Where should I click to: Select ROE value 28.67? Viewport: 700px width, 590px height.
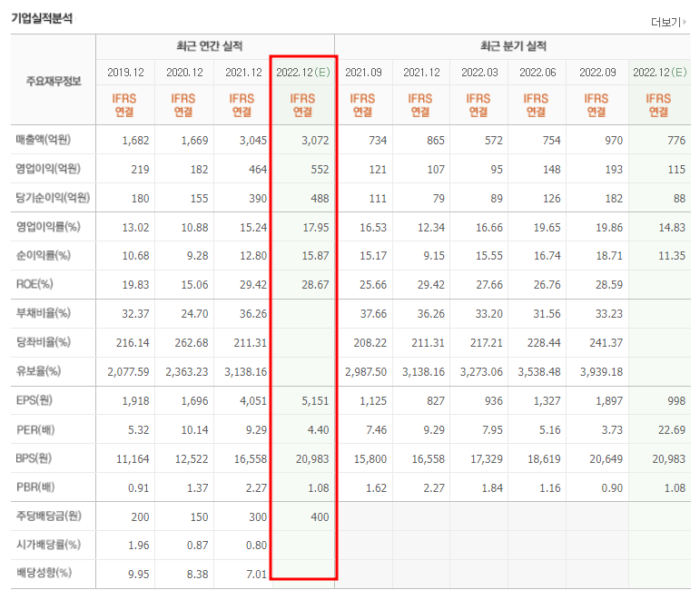tap(315, 285)
